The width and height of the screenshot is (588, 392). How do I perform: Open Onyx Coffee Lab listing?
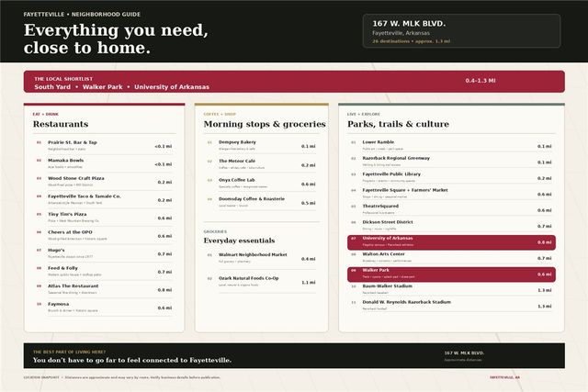261,184
